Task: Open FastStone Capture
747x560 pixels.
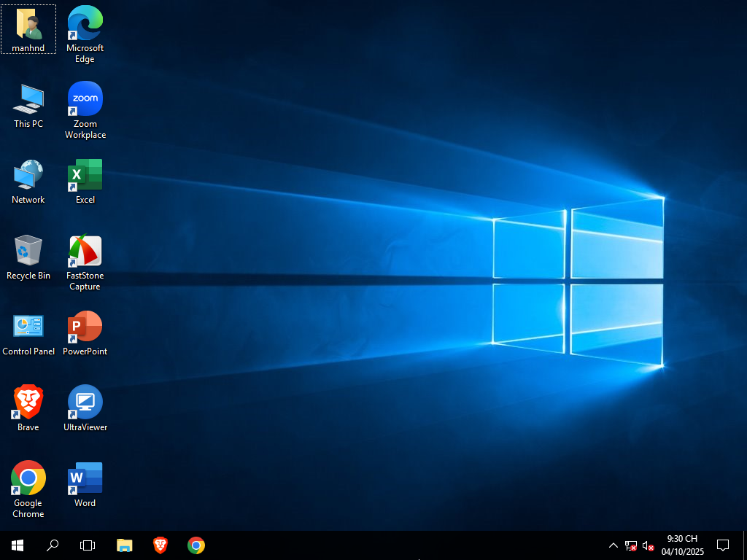Action: (84, 250)
